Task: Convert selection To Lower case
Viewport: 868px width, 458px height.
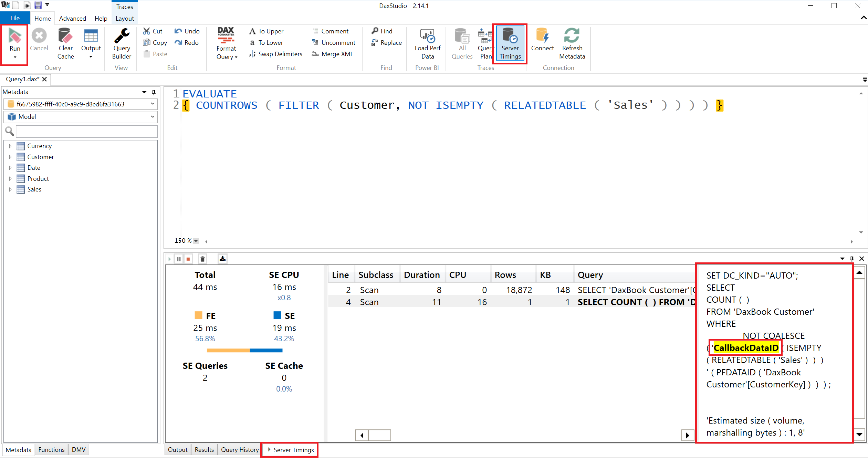Action: click(266, 42)
